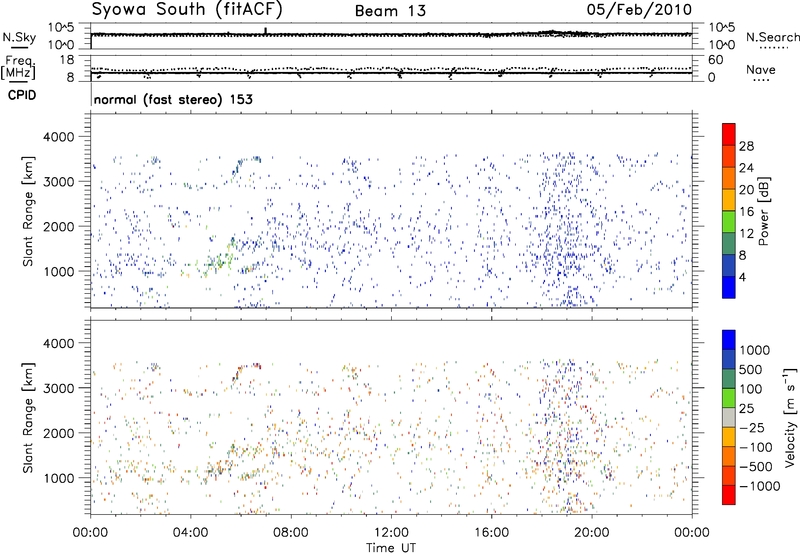
Task: Click the "Syowa South (fitACF)" plot title
Action: 187,9
